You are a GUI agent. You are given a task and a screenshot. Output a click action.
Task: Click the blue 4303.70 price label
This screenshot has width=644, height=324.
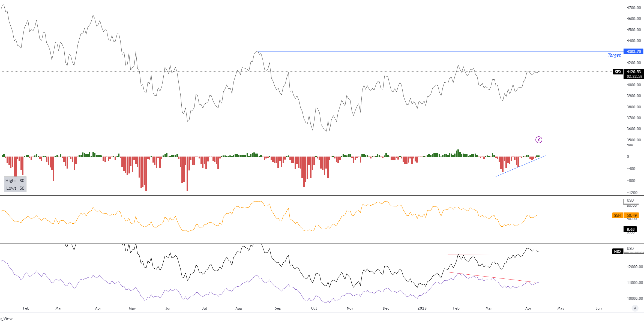tap(633, 52)
